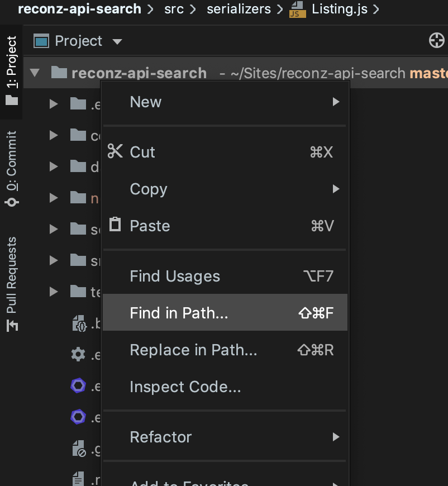
Task: Click the reconz-api-search root folder icon
Action: coord(59,73)
